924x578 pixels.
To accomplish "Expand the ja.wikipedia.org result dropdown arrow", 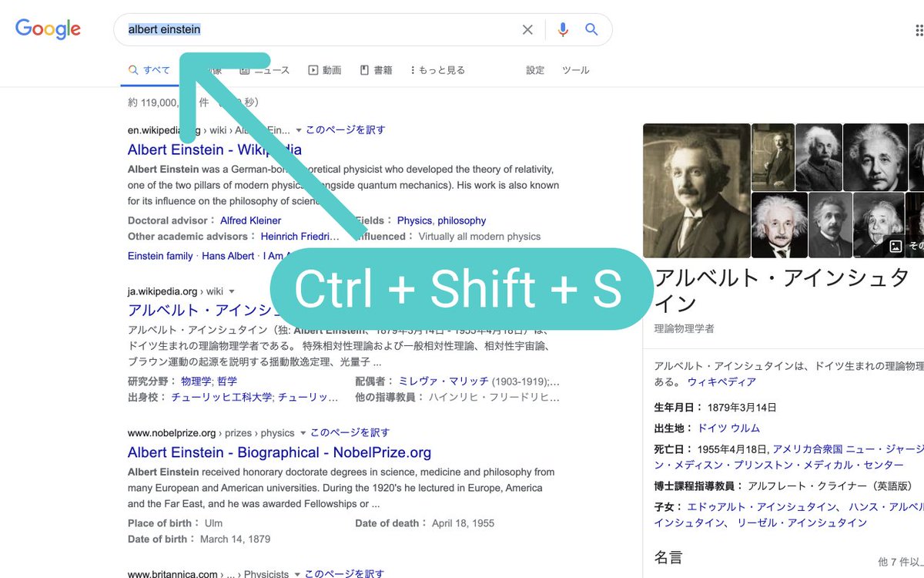I will pyautogui.click(x=231, y=291).
